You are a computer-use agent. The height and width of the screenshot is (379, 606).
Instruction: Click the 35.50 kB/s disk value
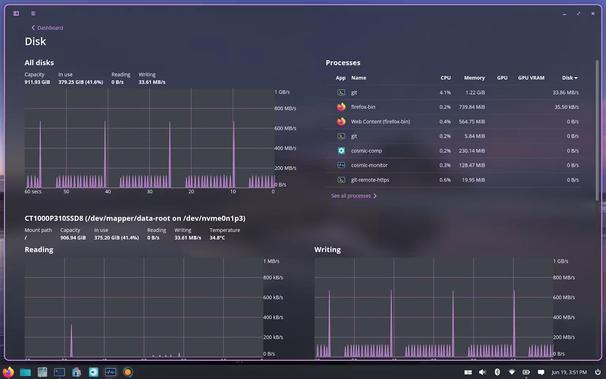pyautogui.click(x=566, y=107)
